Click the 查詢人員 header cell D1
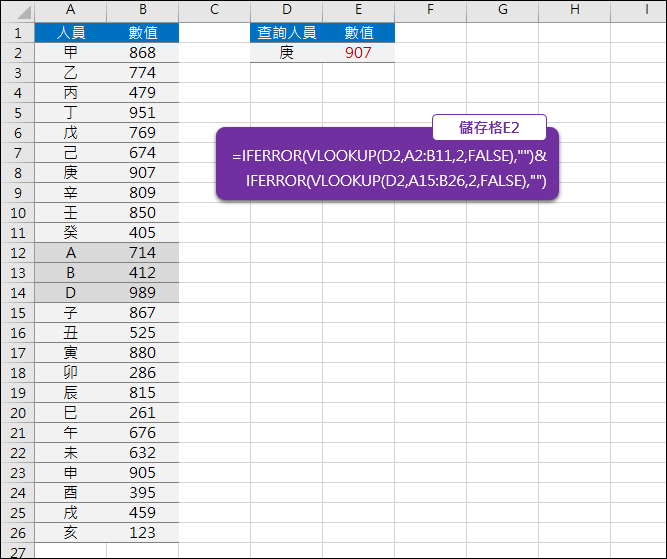The height and width of the screenshot is (559, 667). coord(286,33)
